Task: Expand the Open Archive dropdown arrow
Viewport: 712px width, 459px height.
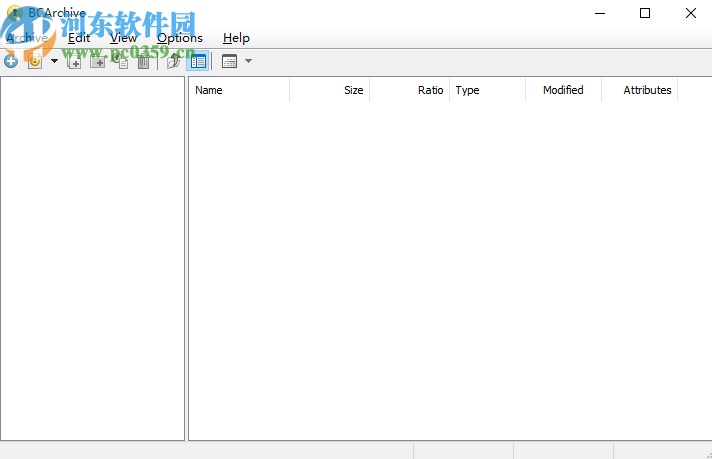Action: (x=54, y=61)
